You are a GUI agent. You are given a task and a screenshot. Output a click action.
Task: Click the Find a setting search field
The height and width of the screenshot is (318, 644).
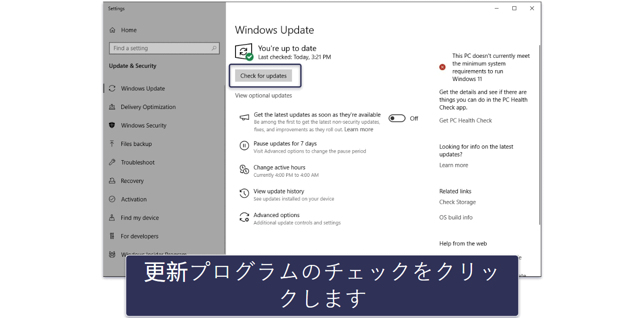[x=164, y=48]
